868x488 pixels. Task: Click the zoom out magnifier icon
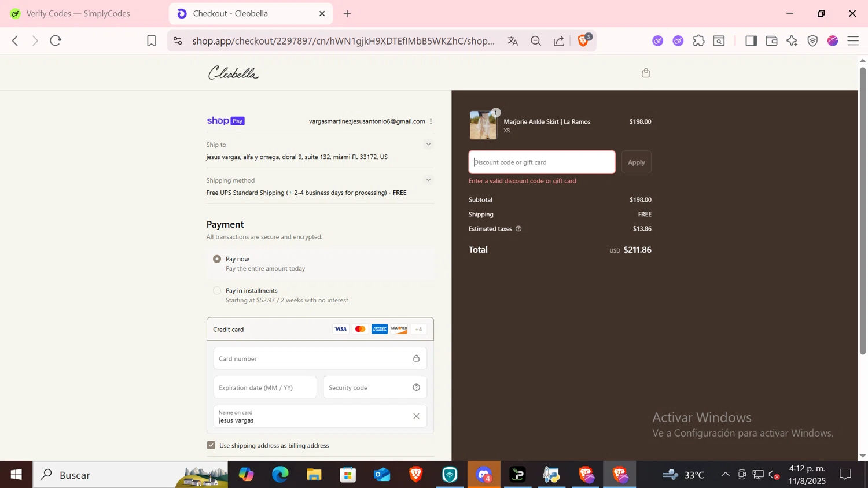pyautogui.click(x=536, y=40)
